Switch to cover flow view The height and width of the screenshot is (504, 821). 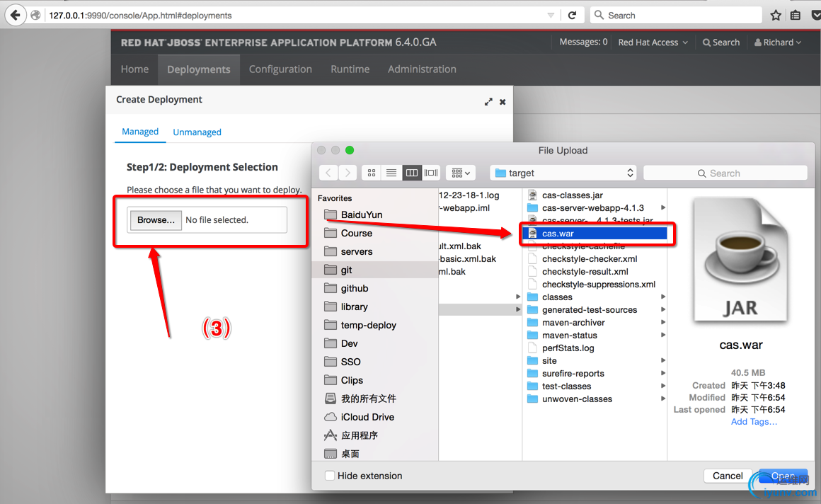[x=431, y=173]
